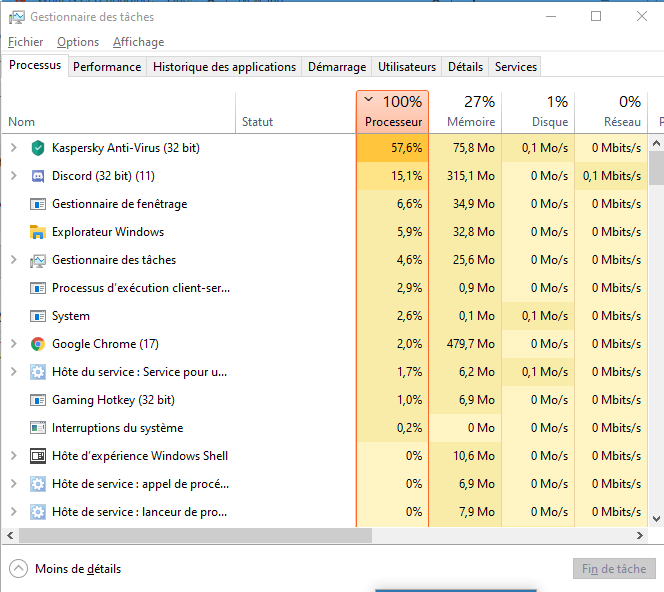Viewport: 664px width, 592px height.
Task: Click horizontal scrollbar right arrow
Action: point(640,536)
